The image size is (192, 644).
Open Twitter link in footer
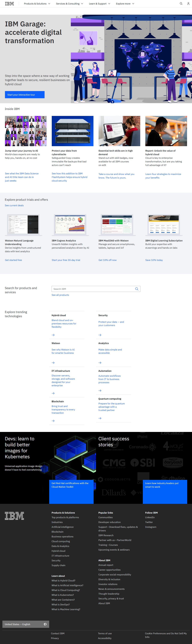click(x=149, y=522)
